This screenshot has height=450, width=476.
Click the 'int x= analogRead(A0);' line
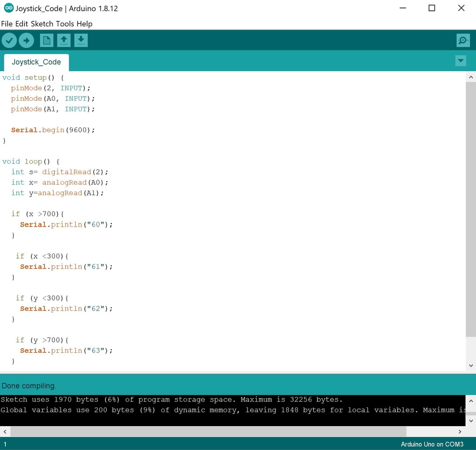(60, 182)
